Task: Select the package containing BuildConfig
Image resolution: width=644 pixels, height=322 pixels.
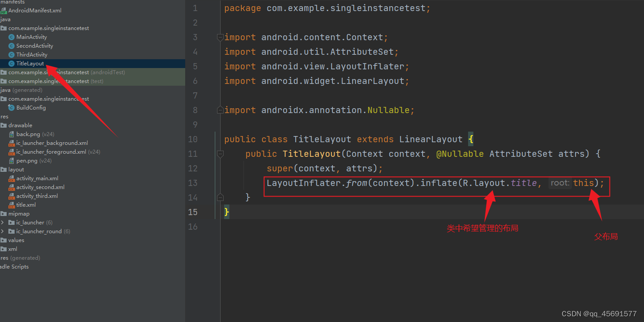Action: pyautogui.click(x=49, y=99)
